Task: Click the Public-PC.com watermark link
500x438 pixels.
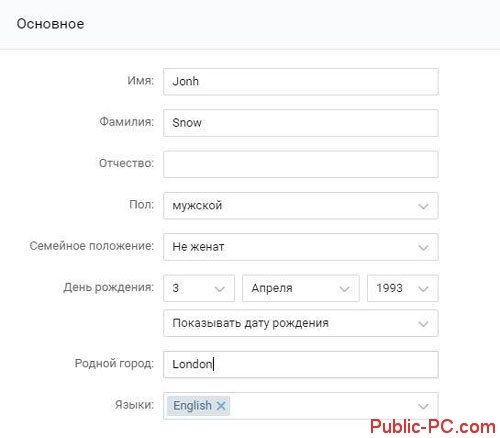Action: tap(433, 427)
